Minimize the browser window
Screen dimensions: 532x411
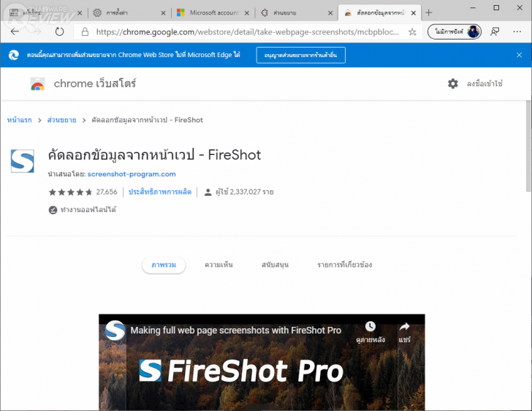pyautogui.click(x=473, y=7)
